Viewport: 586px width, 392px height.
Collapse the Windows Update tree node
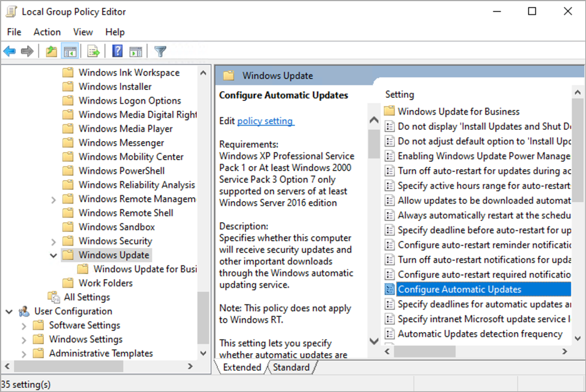point(53,256)
